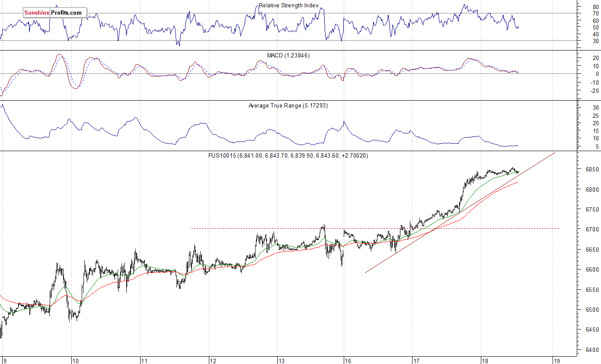
Task: Click date label 16 on time axis
Action: pos(348,361)
